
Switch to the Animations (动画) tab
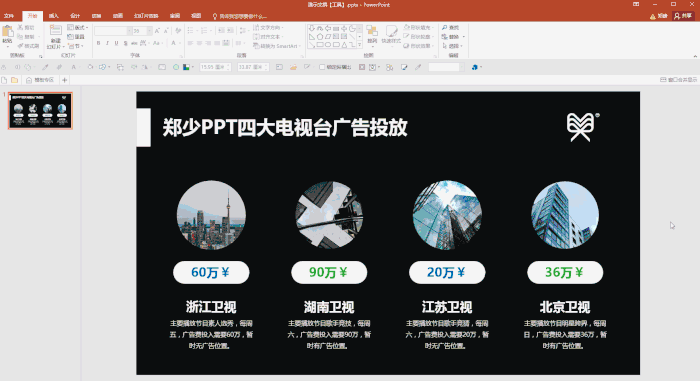(x=118, y=16)
